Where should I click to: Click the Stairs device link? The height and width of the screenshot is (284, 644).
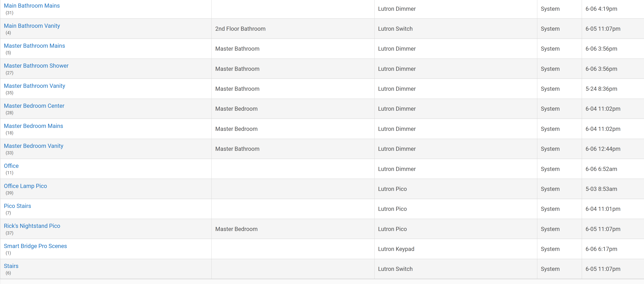pos(11,266)
